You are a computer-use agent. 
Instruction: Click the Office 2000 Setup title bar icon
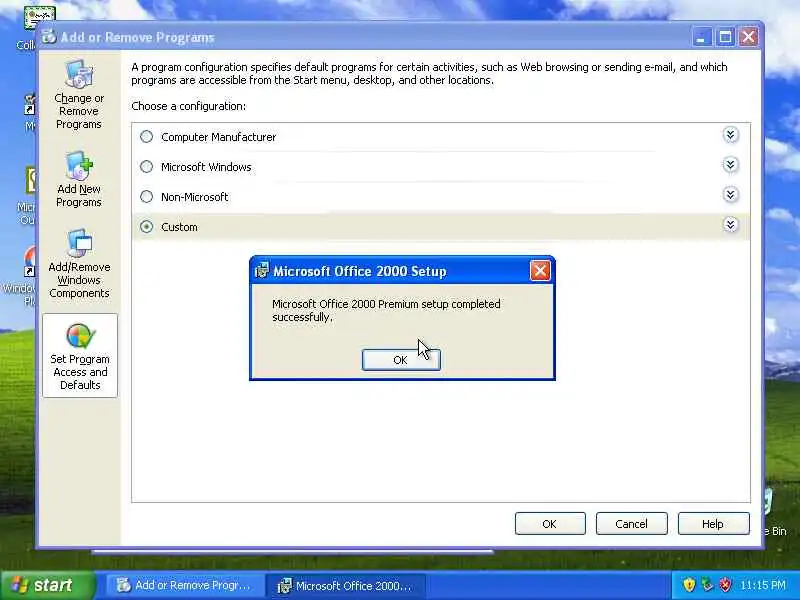(262, 270)
